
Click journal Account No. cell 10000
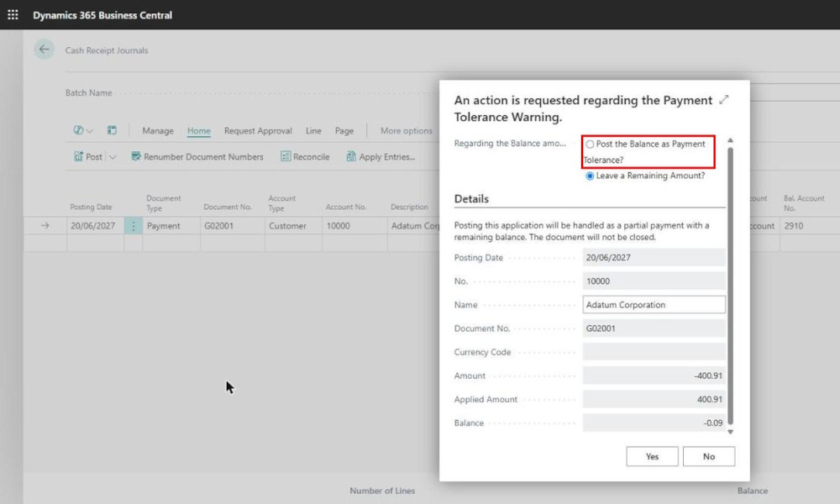(354, 226)
